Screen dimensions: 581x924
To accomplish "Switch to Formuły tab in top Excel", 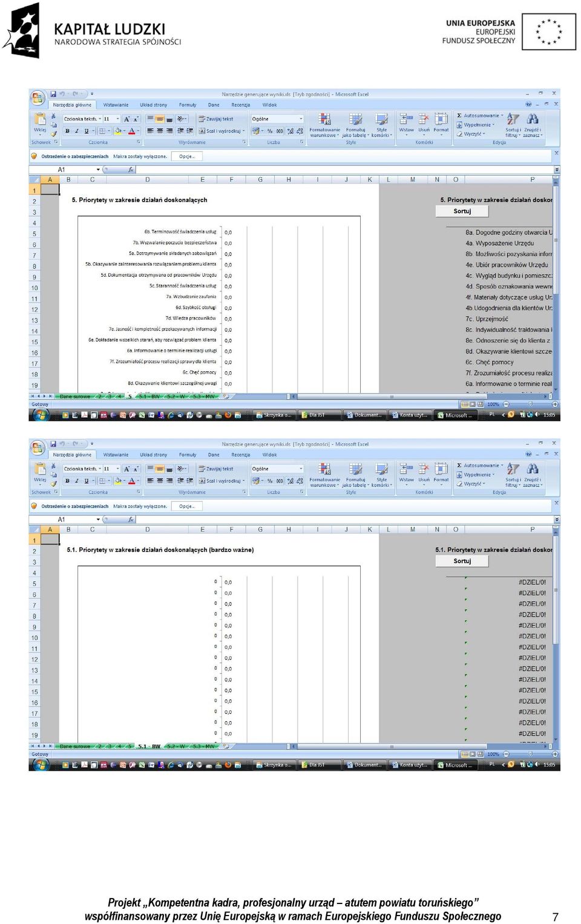I will tap(188, 105).
